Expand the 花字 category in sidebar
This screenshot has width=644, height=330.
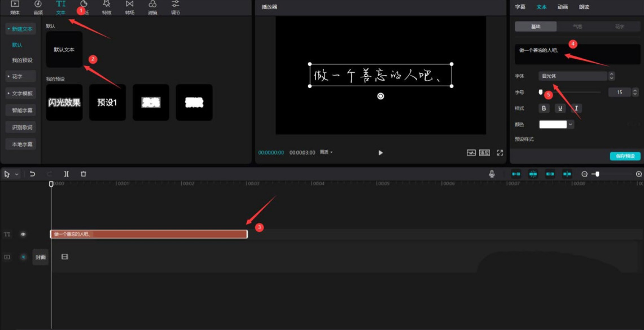(20, 76)
